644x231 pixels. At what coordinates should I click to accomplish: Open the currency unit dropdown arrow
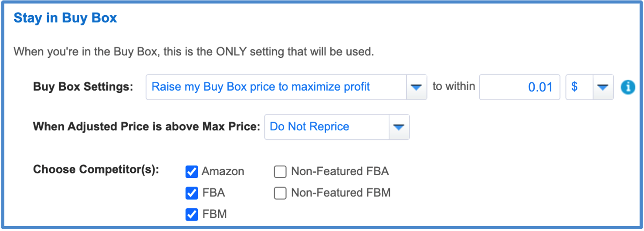[x=603, y=87]
